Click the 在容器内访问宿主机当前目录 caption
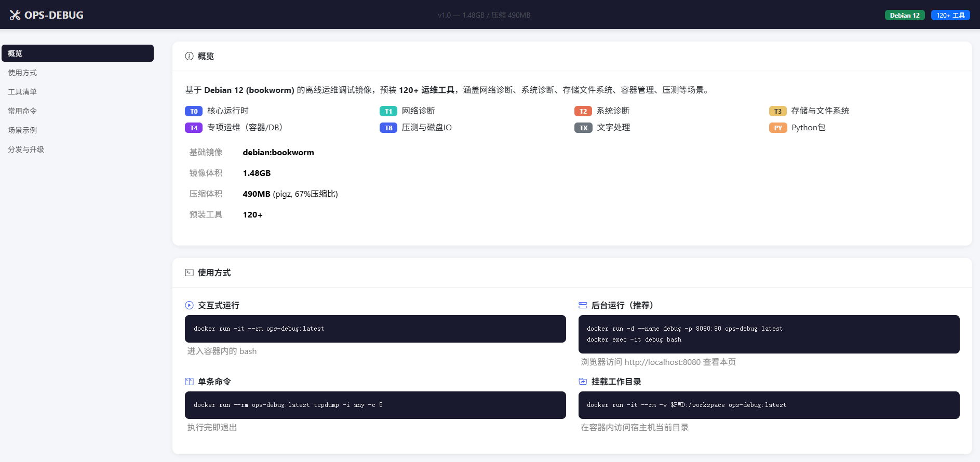Viewport: 980px width, 462px height. click(x=635, y=427)
